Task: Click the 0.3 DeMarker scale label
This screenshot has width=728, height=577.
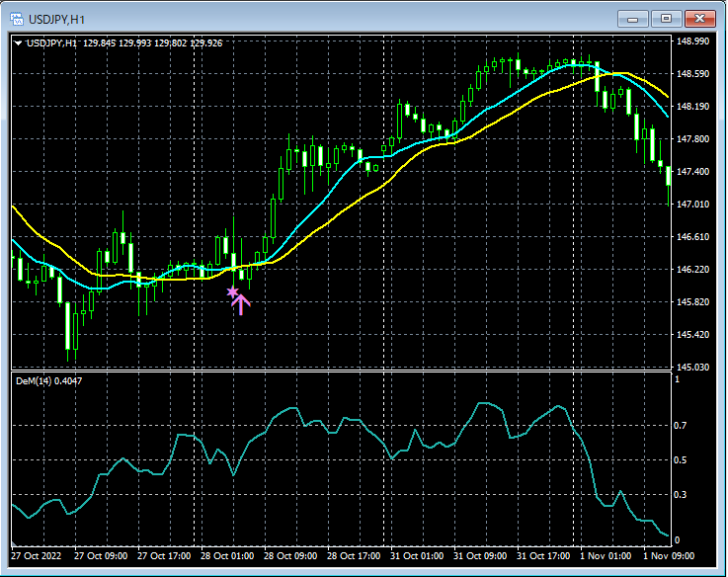Action: (681, 494)
